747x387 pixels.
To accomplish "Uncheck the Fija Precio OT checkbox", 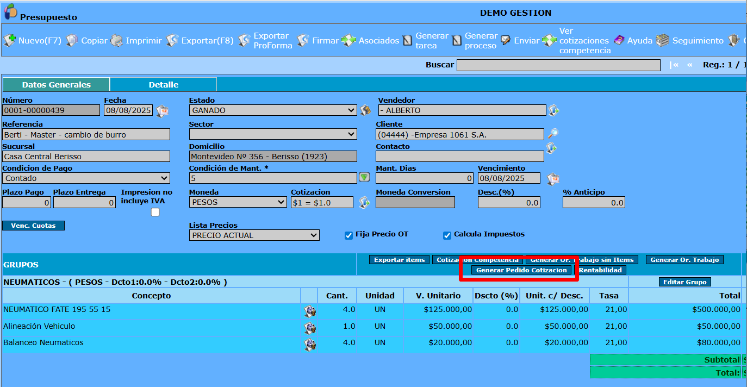I will (348, 235).
